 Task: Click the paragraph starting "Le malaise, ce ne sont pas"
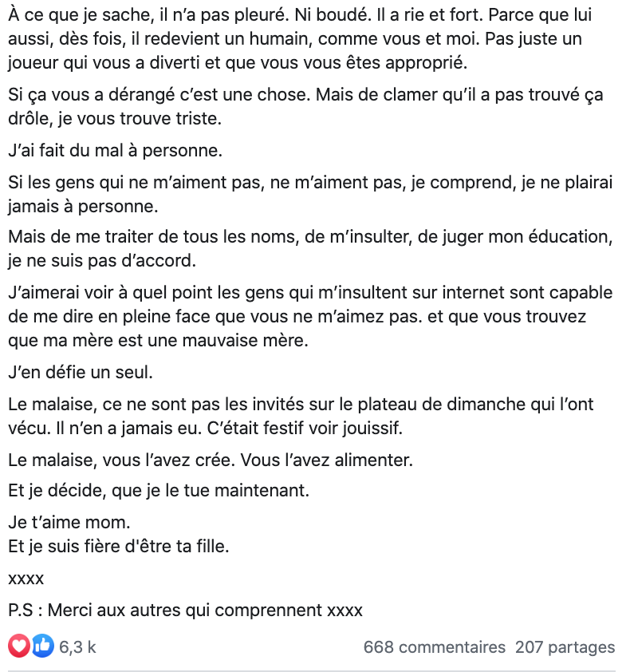pos(301,416)
